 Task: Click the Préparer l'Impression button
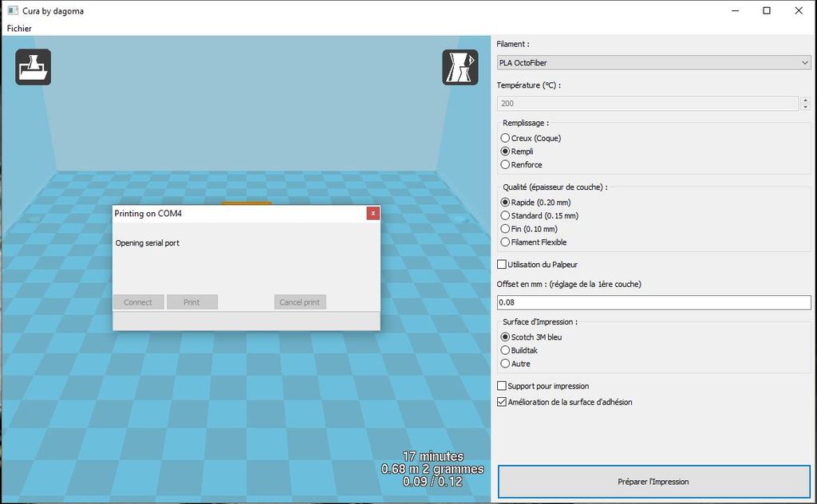coord(653,482)
